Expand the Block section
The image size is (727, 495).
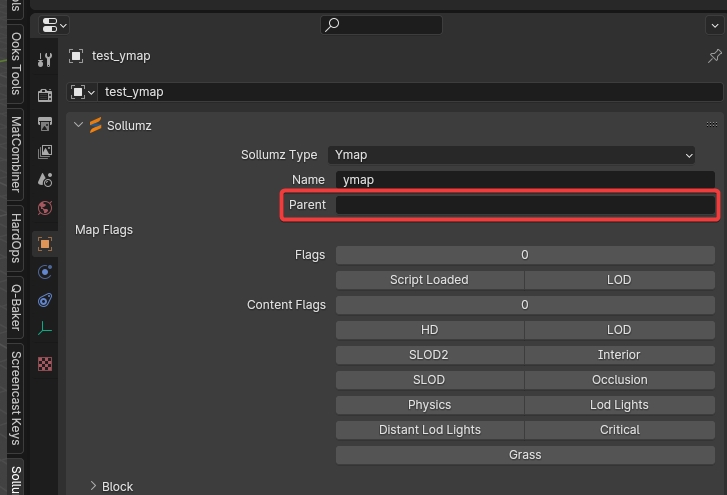(x=94, y=486)
